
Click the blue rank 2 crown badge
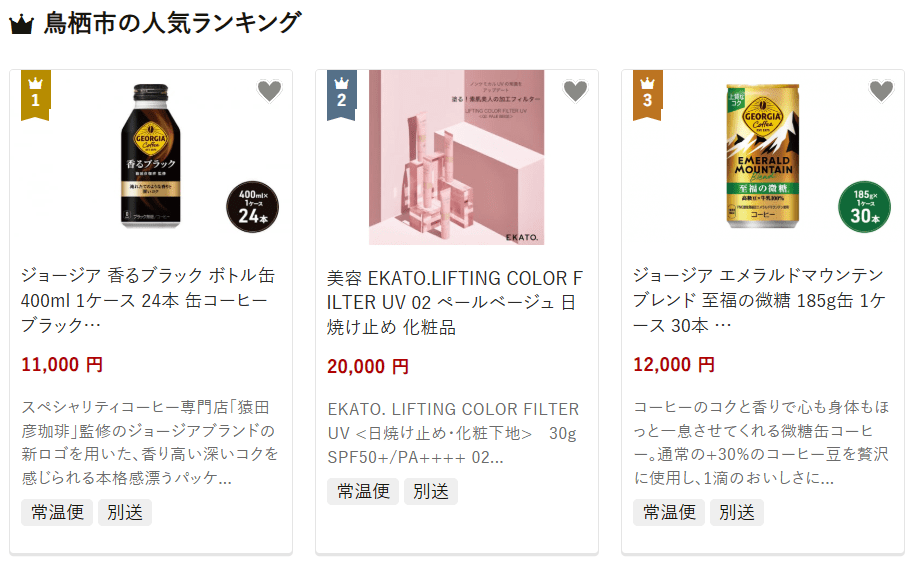click(x=341, y=95)
